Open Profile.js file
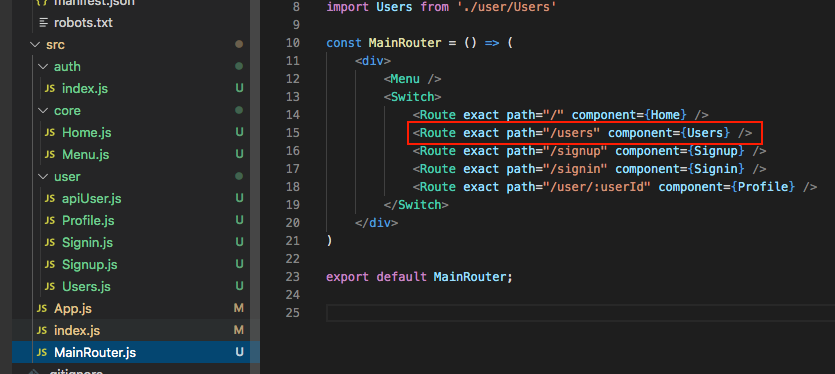 [x=88, y=221]
